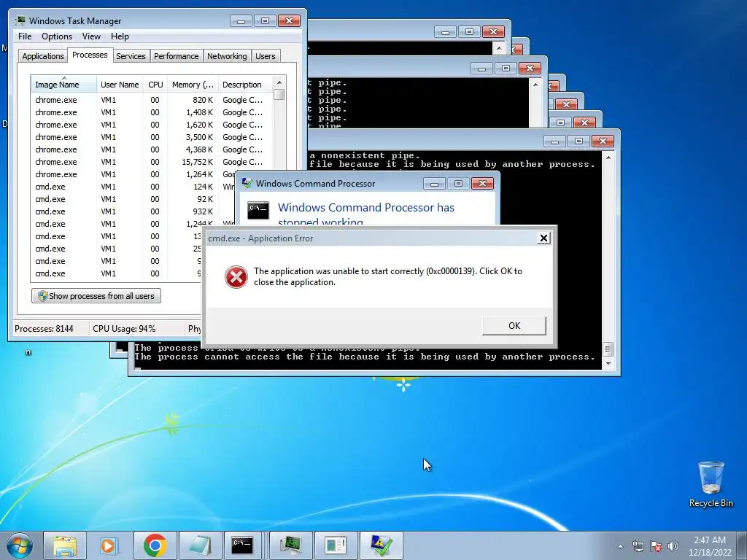The width and height of the screenshot is (747, 560).
Task: Select chrome.exe row using 4,368 K
Action: point(152,149)
